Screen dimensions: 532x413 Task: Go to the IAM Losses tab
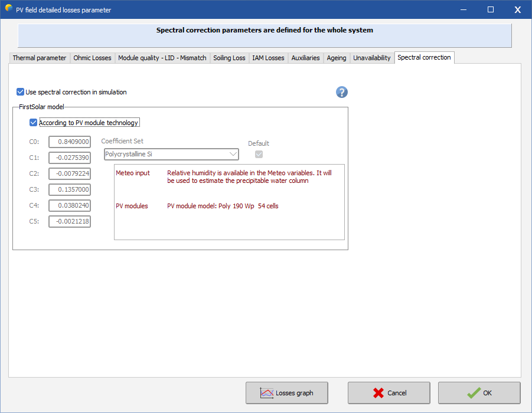tap(268, 58)
